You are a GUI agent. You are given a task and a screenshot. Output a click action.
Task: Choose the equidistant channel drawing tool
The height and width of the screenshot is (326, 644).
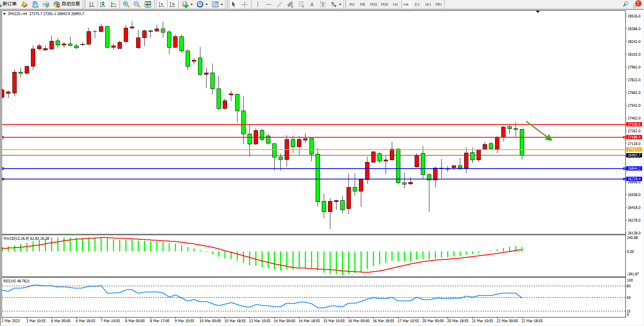pos(290,4)
